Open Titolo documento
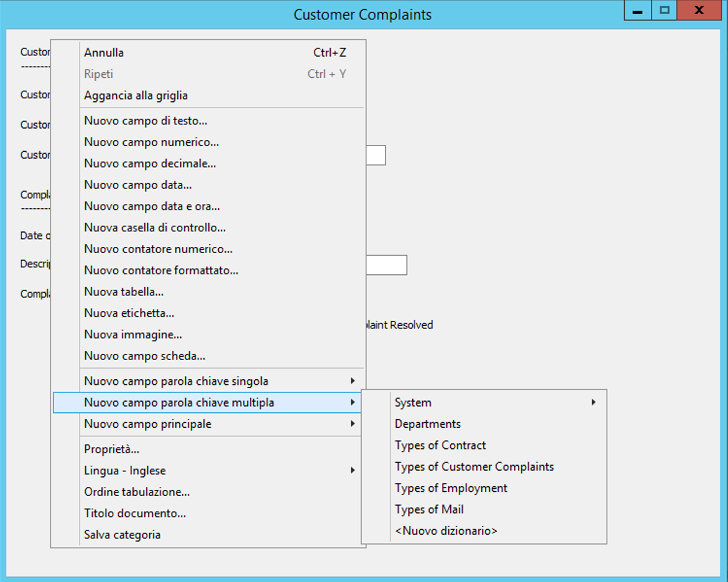This screenshot has height=582, width=728. (x=208, y=513)
